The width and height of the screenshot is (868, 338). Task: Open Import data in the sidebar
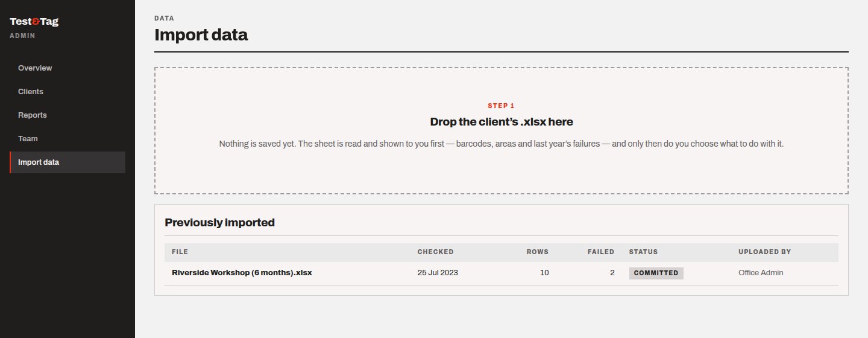68,162
